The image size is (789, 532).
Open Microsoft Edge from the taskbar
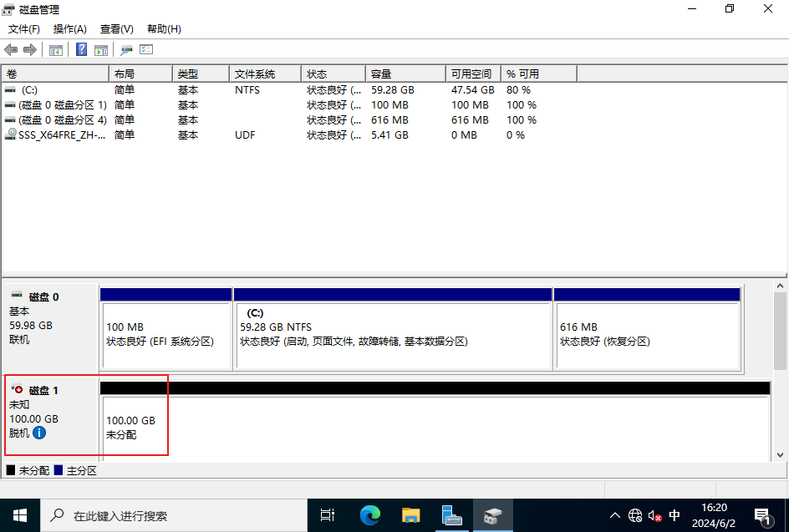pyautogui.click(x=369, y=515)
